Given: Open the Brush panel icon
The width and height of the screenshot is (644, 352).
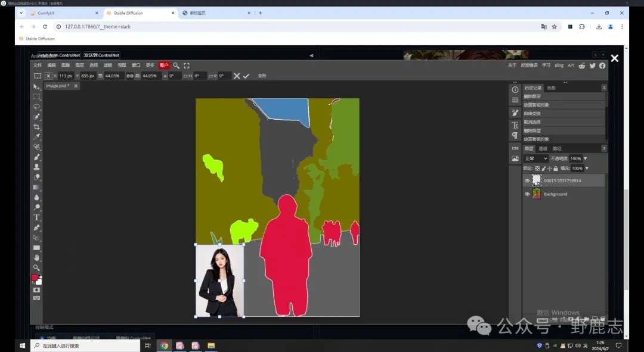Looking at the screenshot, I should (515, 113).
